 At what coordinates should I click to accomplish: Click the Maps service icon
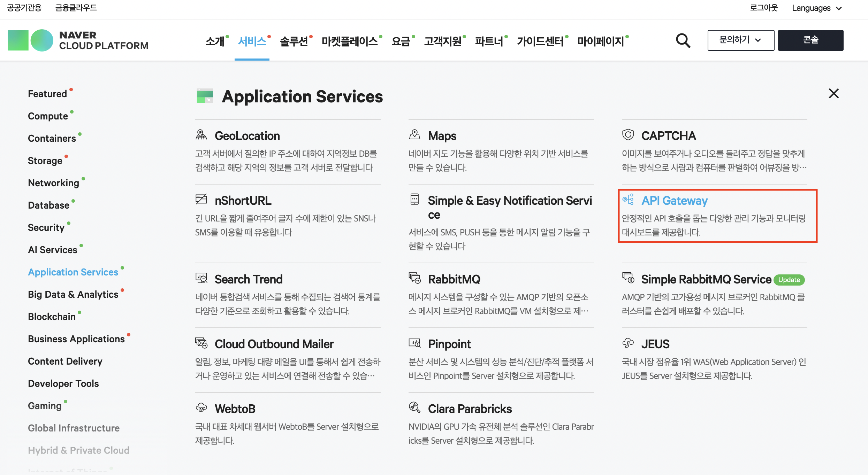414,135
